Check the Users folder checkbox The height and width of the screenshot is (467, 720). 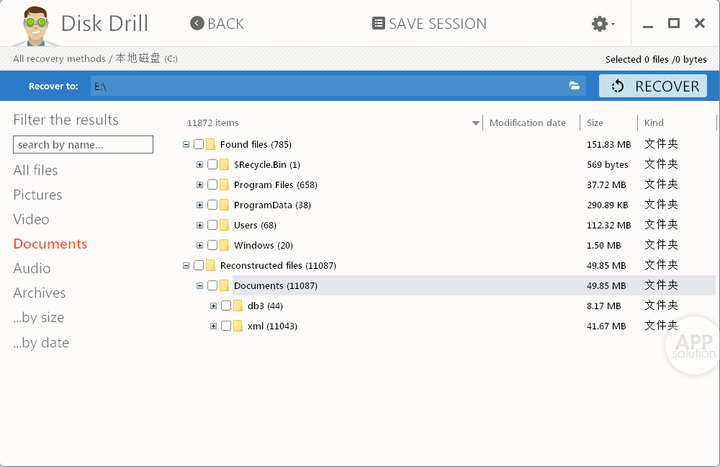(x=212, y=225)
